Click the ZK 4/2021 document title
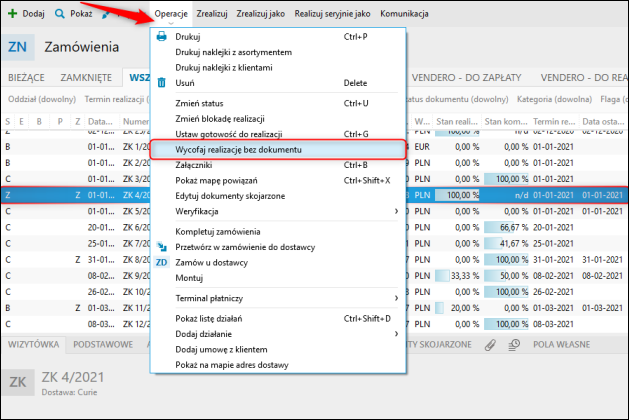 click(x=73, y=377)
